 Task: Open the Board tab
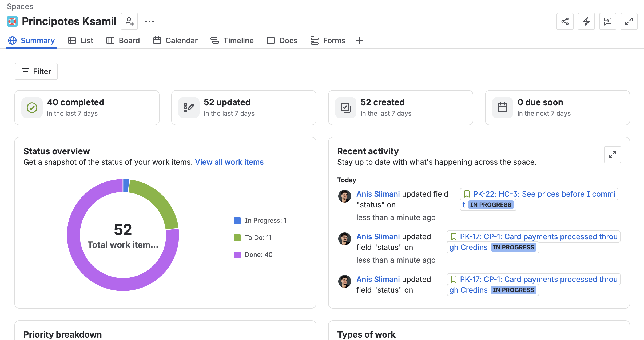123,41
